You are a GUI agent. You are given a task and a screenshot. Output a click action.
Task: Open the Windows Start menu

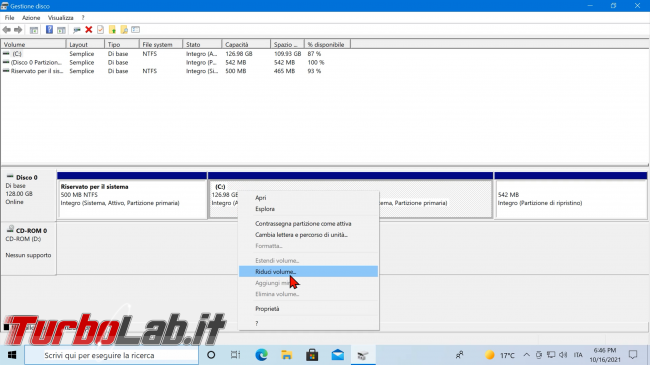[x=12, y=355]
